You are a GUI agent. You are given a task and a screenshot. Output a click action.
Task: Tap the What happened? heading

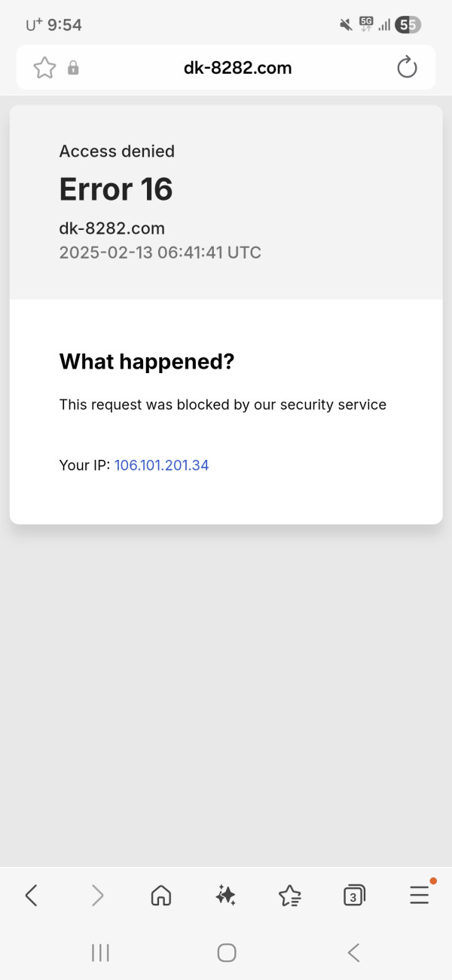tap(147, 362)
